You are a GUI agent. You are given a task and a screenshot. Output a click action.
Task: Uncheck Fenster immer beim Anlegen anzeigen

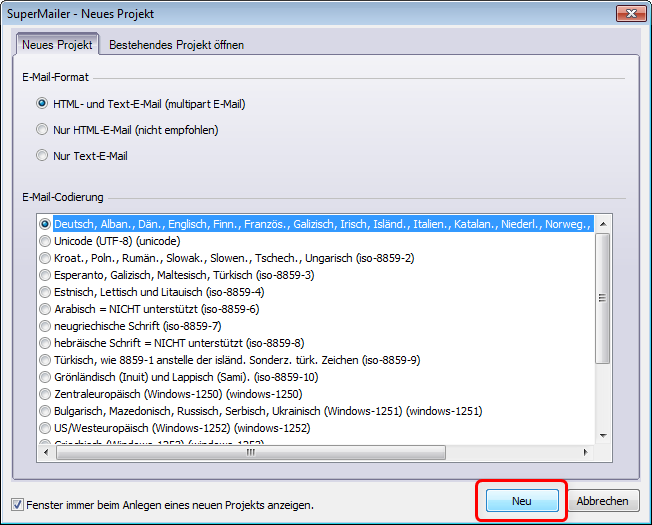tap(17, 505)
